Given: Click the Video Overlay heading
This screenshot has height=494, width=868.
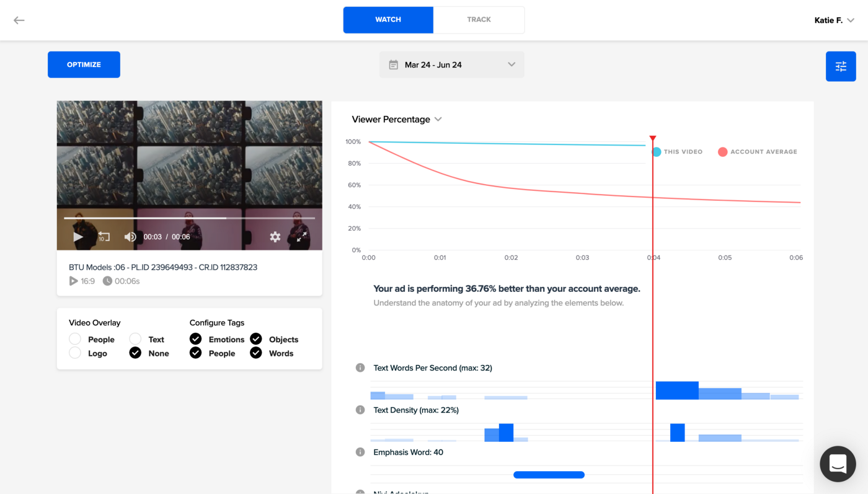Looking at the screenshot, I should coord(94,322).
